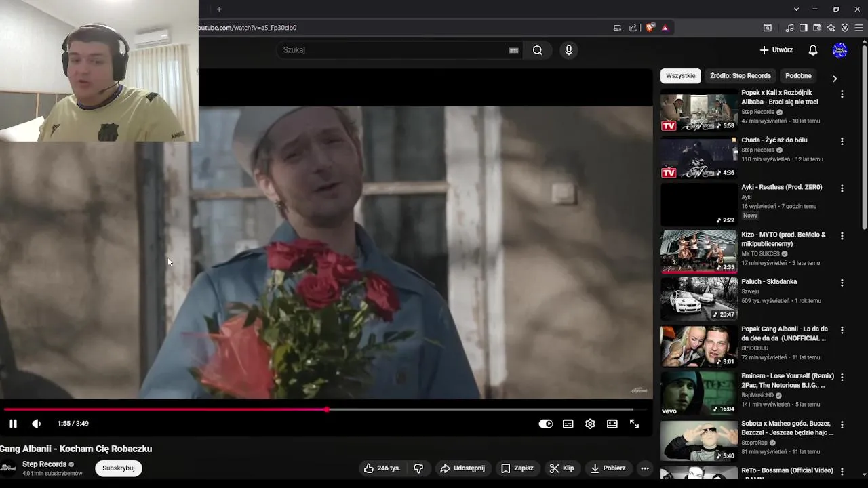Viewport: 868px width, 488px height.
Task: Open the Eminem Lose Yourself Remix thumbnail
Action: tap(699, 393)
